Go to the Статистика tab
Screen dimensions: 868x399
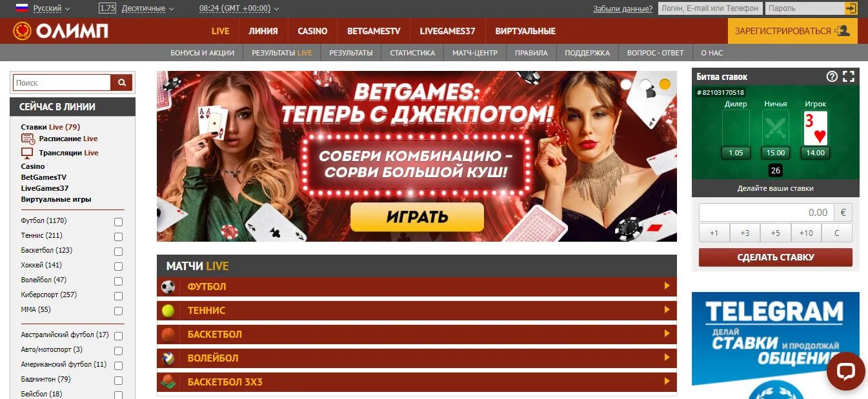pyautogui.click(x=412, y=53)
